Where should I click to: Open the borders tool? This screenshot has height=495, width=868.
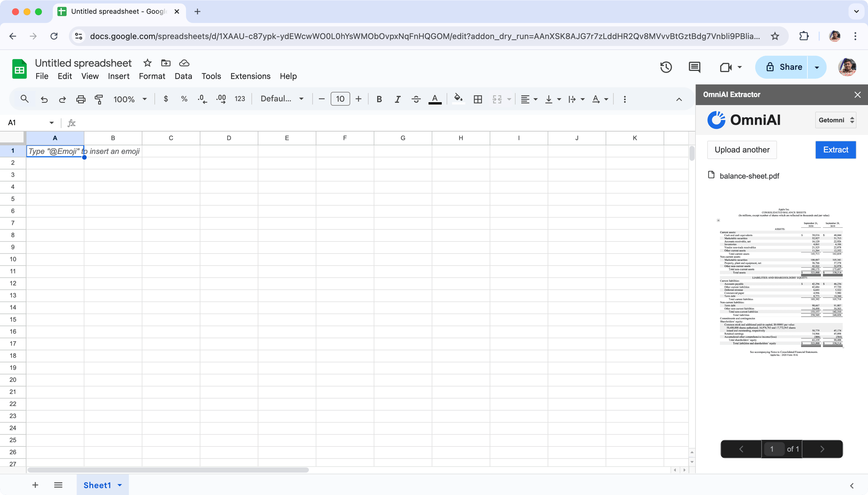478,99
